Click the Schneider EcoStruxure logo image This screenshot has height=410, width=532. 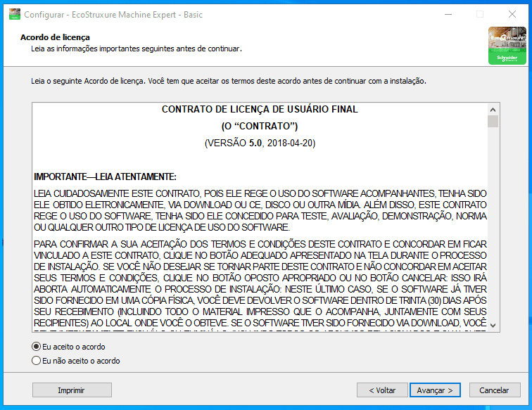(x=507, y=46)
